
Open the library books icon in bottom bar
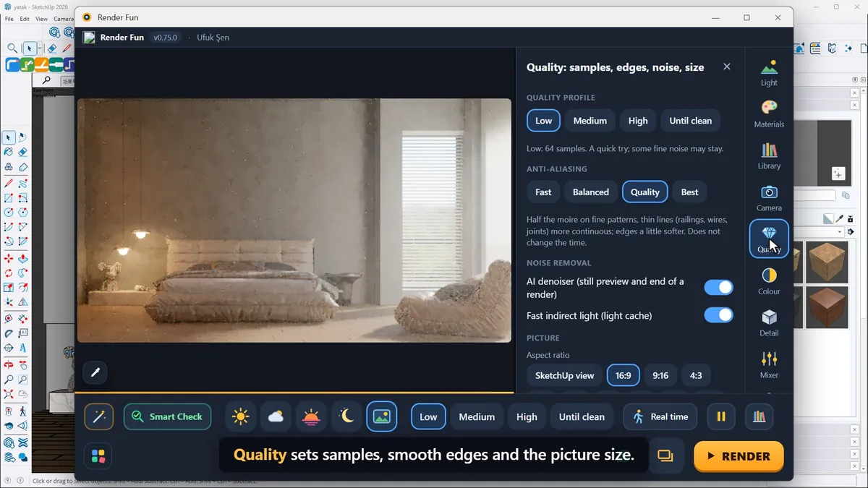(x=759, y=416)
